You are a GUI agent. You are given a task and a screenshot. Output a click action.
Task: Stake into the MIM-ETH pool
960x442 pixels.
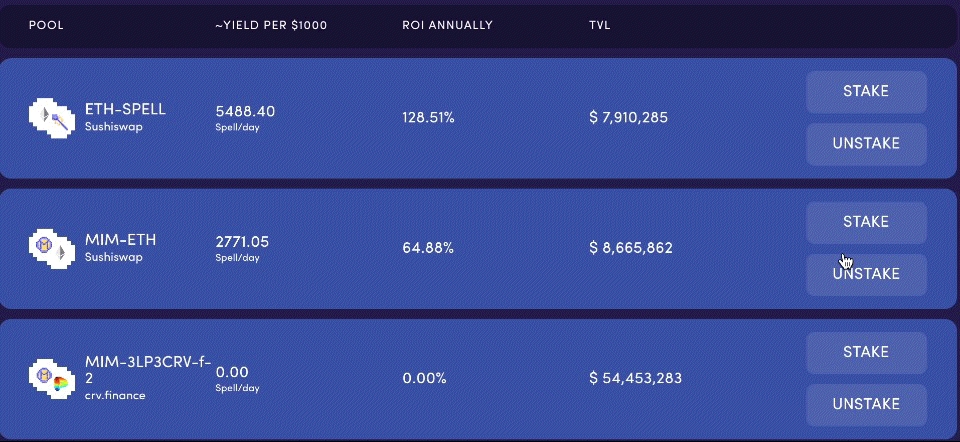pyautogui.click(x=866, y=222)
